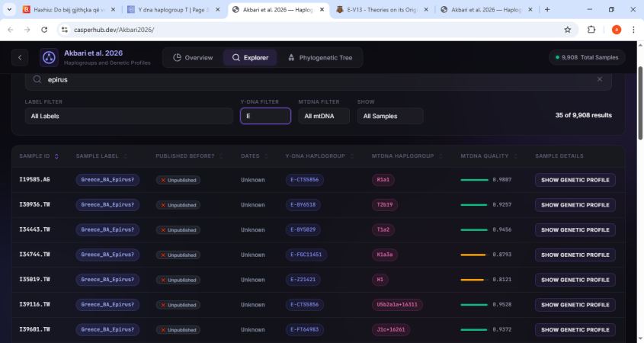Image resolution: width=644 pixels, height=343 pixels.
Task: Open the browser extensions menu
Action: point(591,30)
